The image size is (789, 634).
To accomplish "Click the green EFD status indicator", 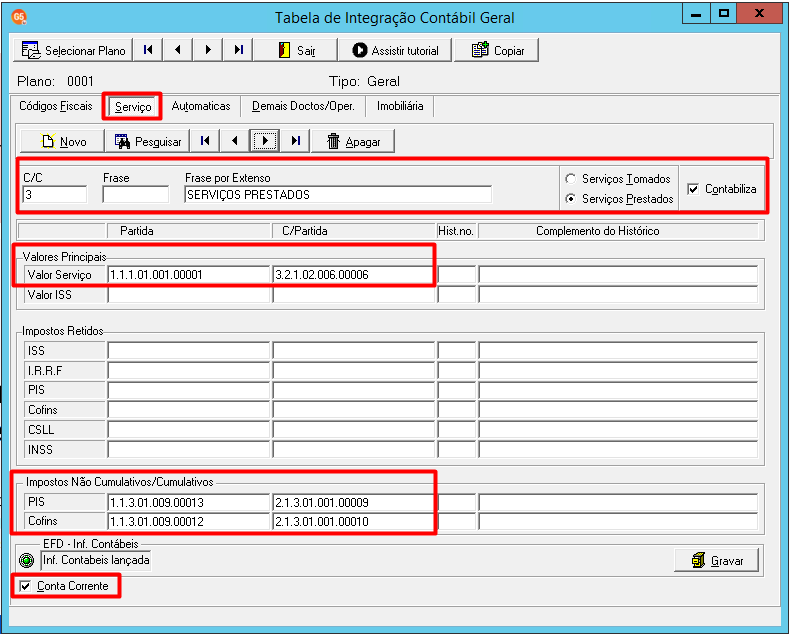I will (26, 560).
